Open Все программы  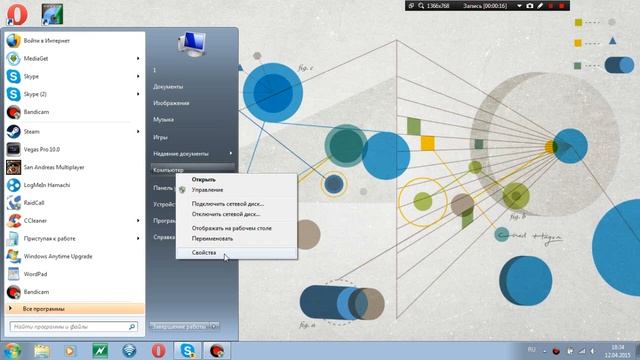(x=74, y=309)
